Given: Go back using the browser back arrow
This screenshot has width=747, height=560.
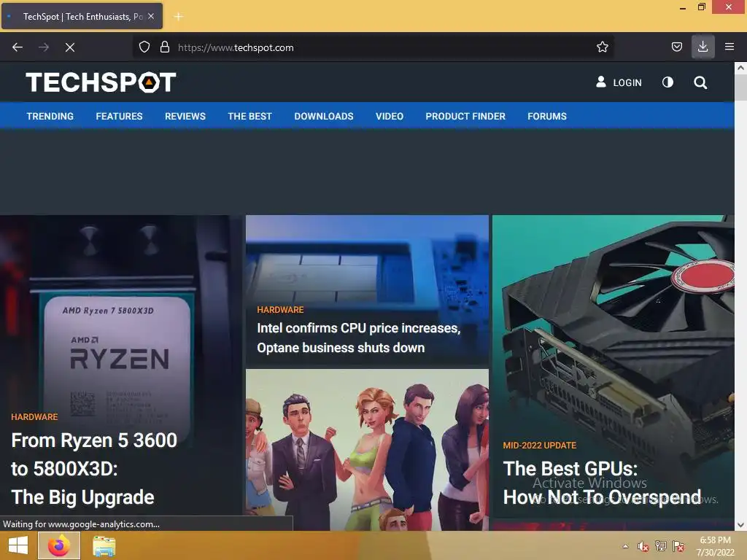Looking at the screenshot, I should coord(18,47).
